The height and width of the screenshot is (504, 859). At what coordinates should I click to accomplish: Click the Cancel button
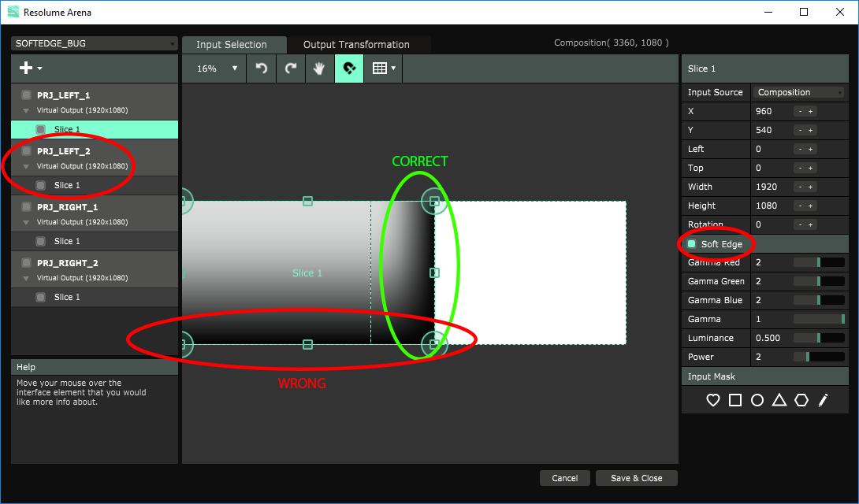tap(564, 478)
